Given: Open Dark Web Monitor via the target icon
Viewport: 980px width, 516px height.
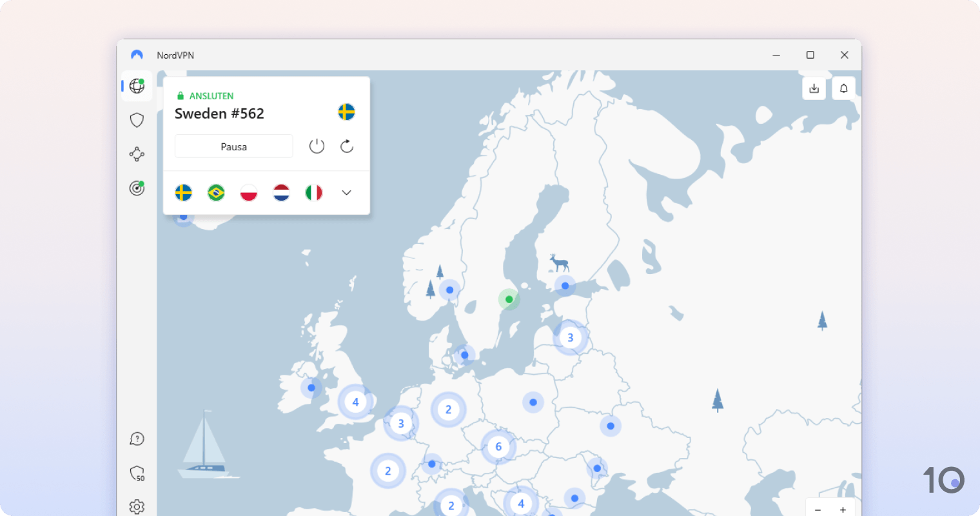Looking at the screenshot, I should click(x=136, y=188).
